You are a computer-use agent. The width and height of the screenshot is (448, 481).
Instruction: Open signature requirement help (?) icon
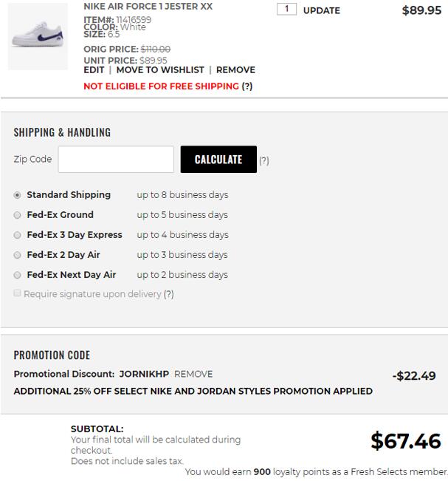pyautogui.click(x=169, y=294)
